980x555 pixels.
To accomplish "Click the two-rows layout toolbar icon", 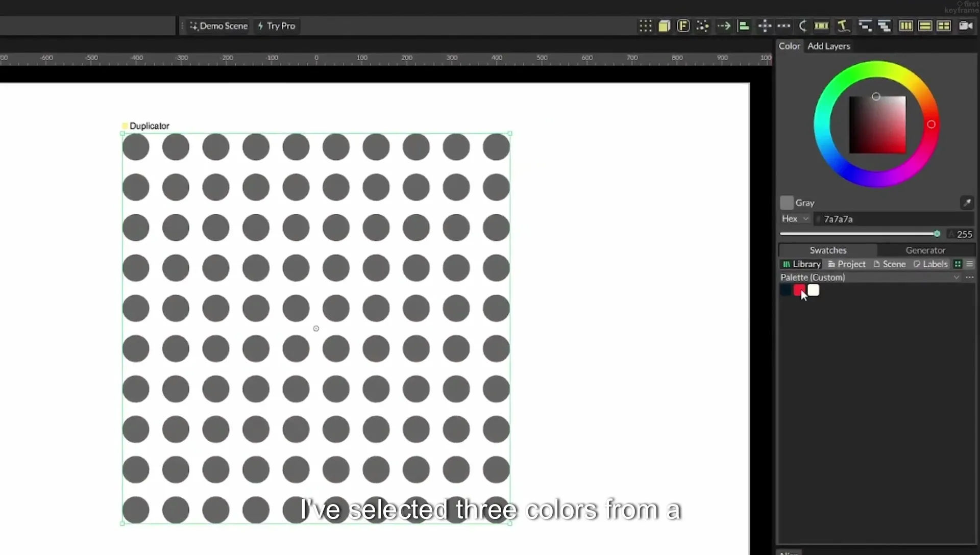I will [925, 26].
